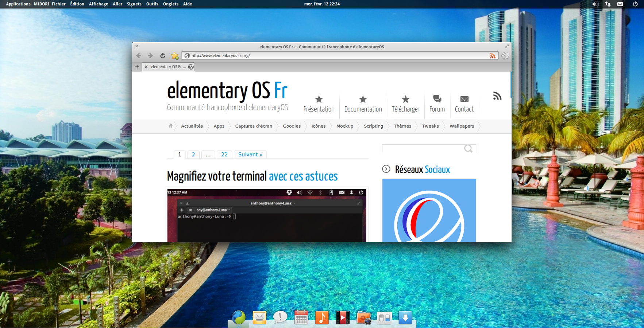
Task: Open the Apps category
Action: 219,126
